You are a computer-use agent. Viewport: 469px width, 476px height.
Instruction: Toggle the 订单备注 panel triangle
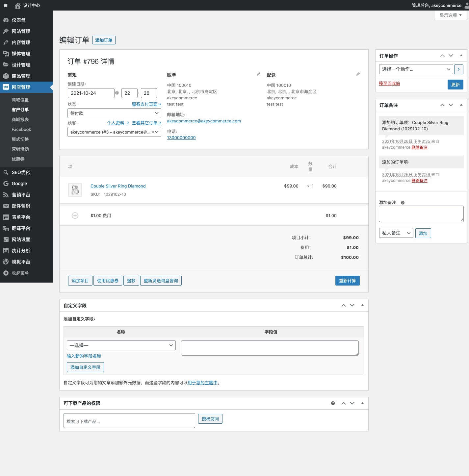461,105
